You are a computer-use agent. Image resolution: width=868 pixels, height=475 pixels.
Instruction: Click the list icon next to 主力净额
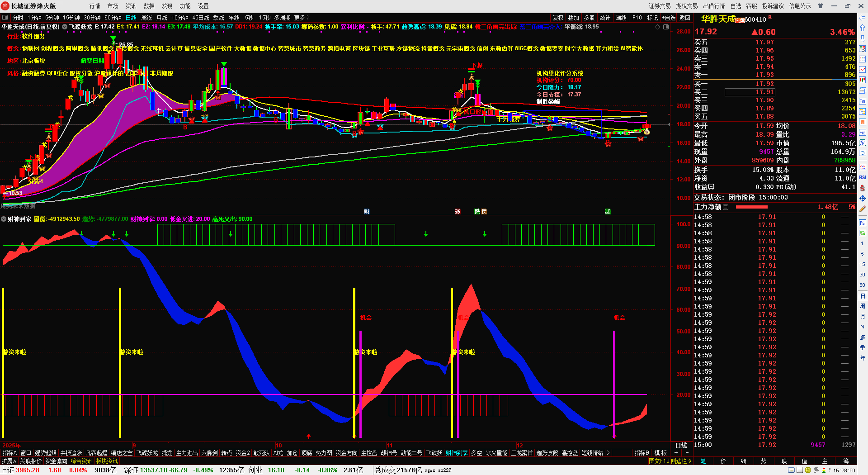click(x=726, y=207)
